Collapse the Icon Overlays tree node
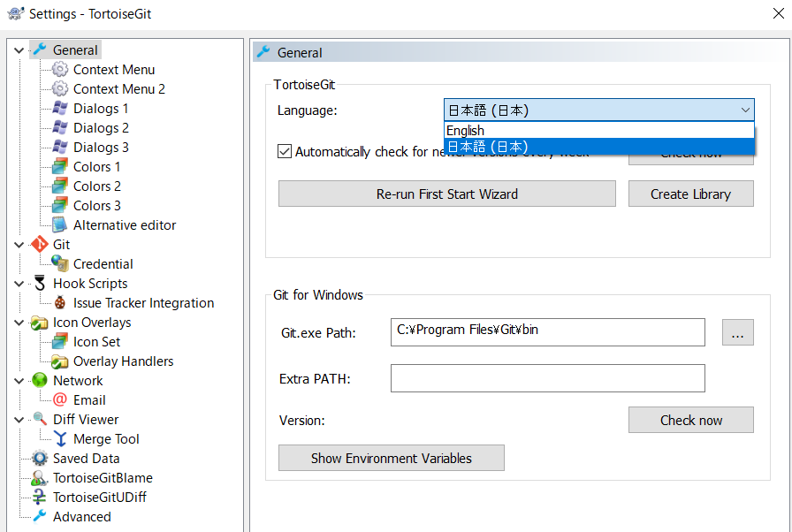Viewport: 792px width, 532px height. 19,323
